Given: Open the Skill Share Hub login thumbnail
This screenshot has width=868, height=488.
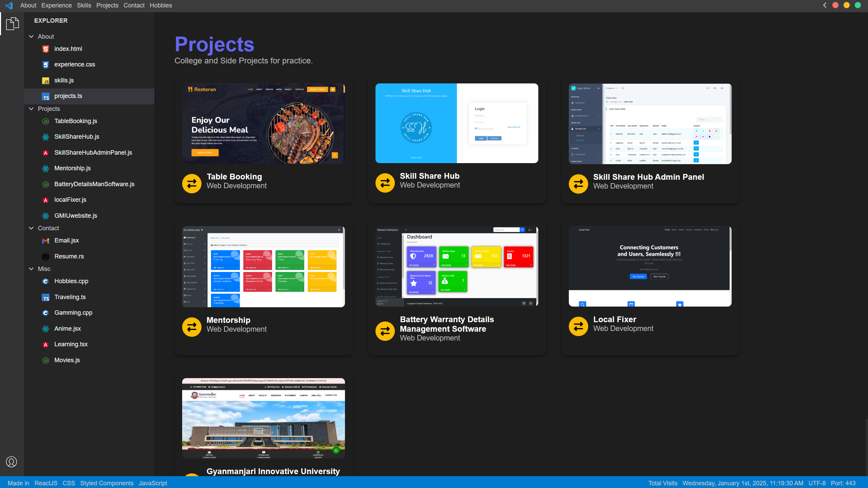Looking at the screenshot, I should [457, 123].
